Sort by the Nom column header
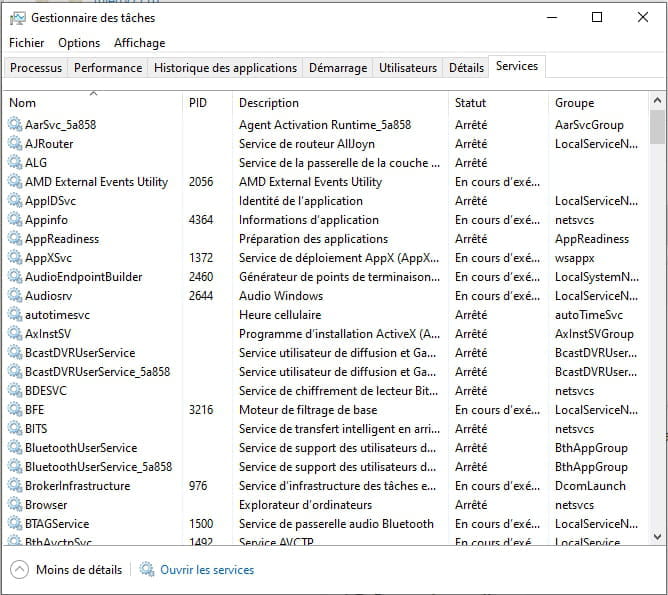The image size is (668, 595). click(94, 103)
